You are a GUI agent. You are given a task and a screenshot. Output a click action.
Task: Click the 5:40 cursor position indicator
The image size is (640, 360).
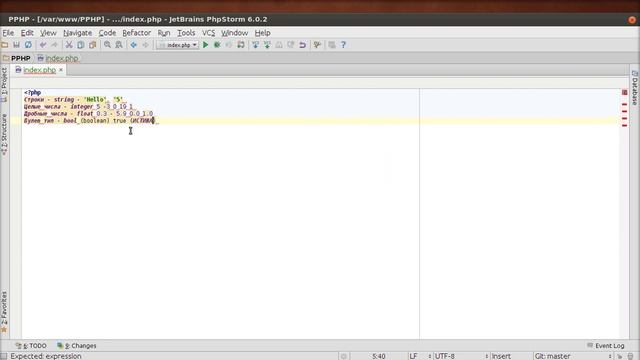(x=379, y=356)
